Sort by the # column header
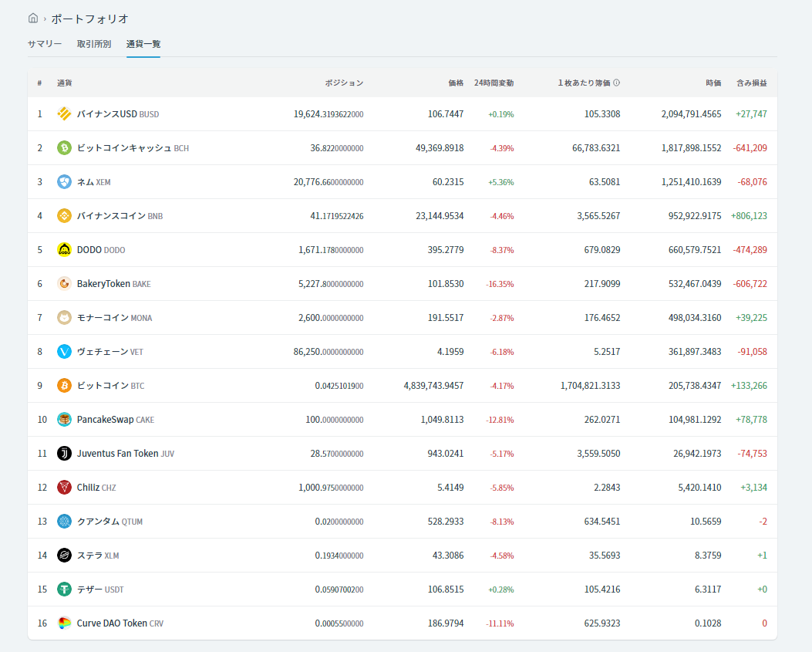This screenshot has width=812, height=652. 39,83
